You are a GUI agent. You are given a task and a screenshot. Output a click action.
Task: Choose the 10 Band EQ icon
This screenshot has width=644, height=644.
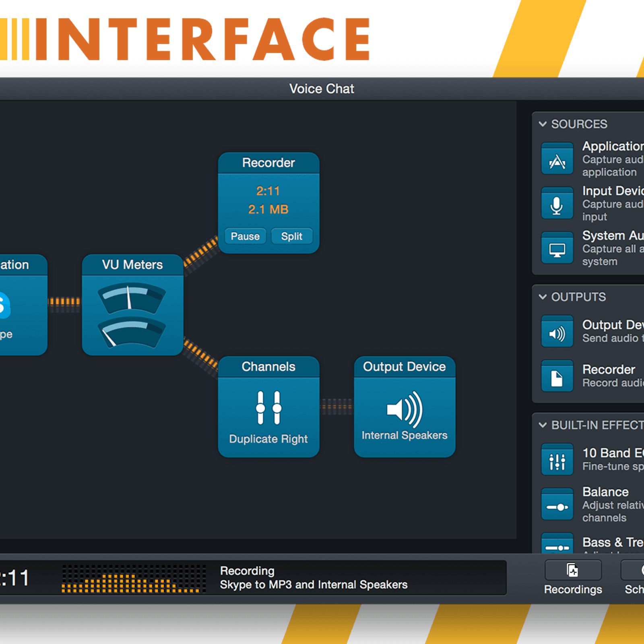pyautogui.click(x=557, y=460)
